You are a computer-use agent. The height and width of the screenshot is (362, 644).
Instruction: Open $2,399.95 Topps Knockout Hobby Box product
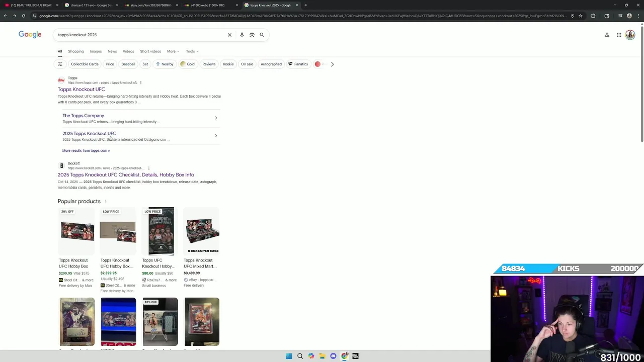tap(118, 250)
